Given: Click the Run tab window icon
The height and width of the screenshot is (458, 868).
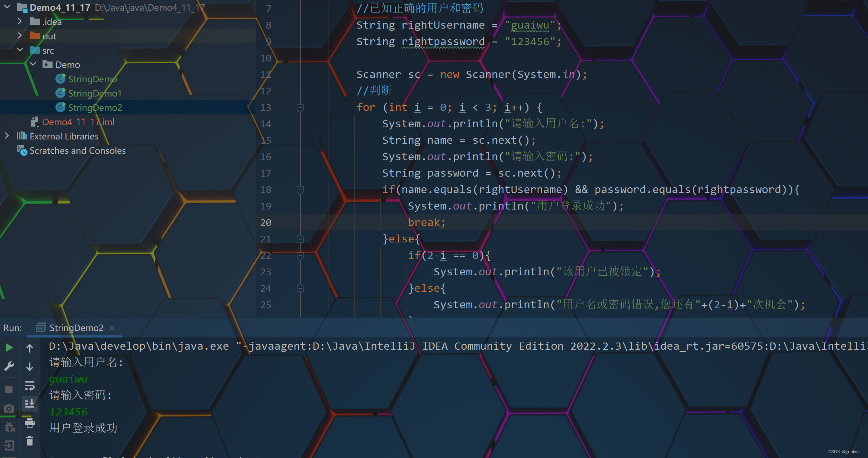Looking at the screenshot, I should pos(41,328).
